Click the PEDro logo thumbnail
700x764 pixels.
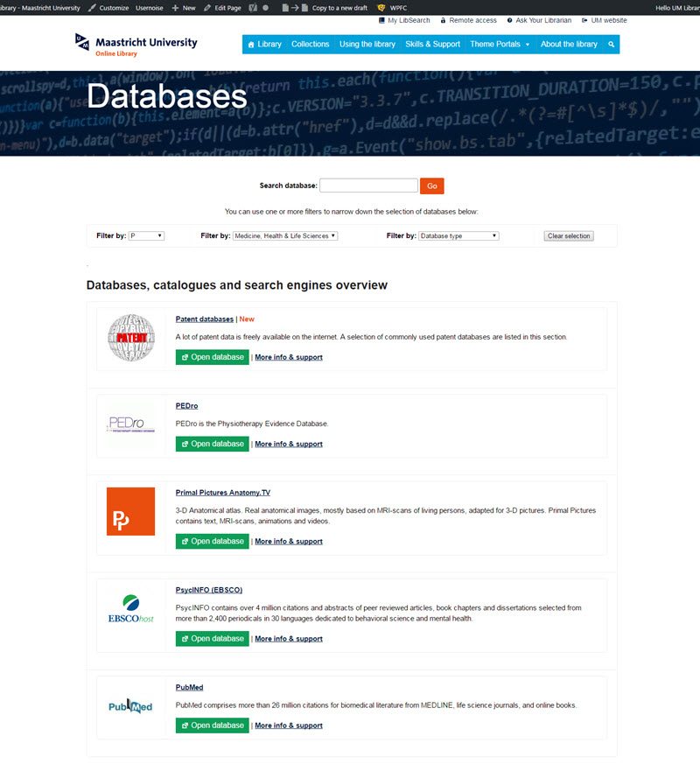coord(131,424)
